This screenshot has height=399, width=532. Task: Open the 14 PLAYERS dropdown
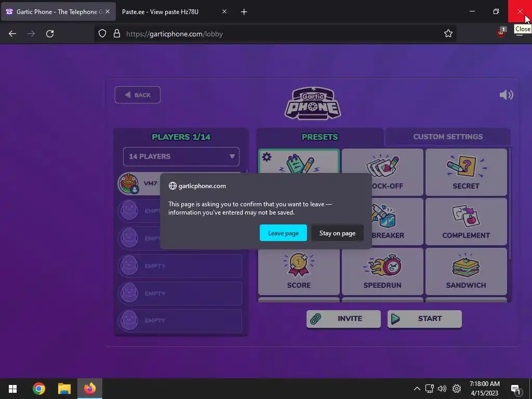point(181,156)
